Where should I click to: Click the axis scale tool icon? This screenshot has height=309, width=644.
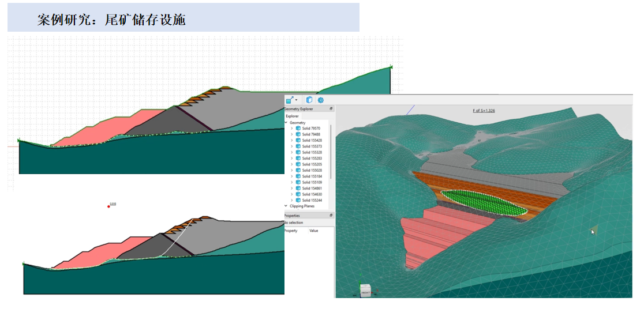point(290,100)
